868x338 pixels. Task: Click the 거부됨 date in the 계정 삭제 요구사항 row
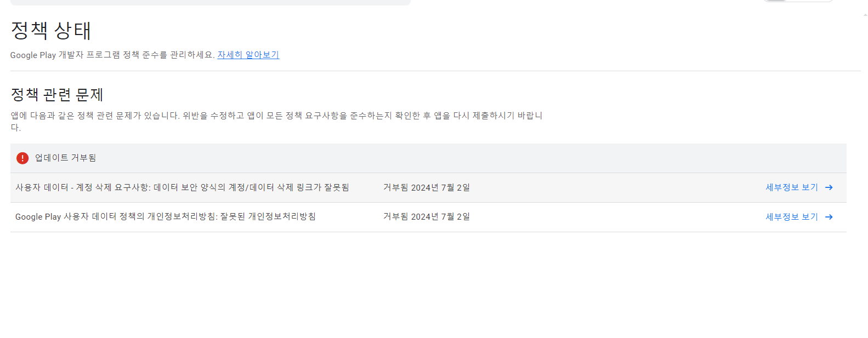click(427, 187)
